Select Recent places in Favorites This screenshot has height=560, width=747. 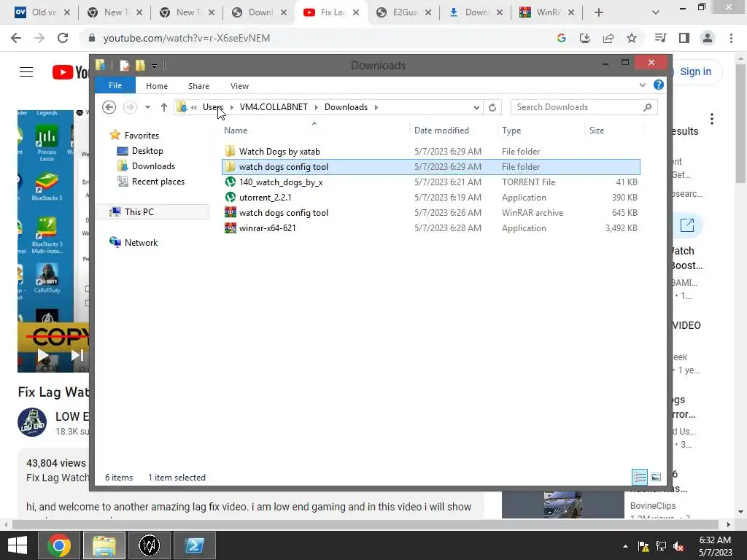158,182
